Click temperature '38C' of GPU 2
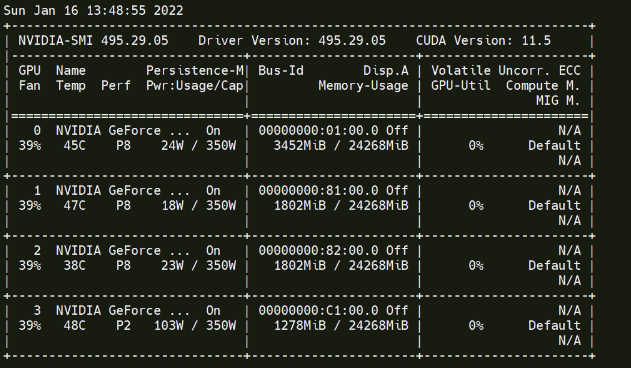 click(74, 266)
